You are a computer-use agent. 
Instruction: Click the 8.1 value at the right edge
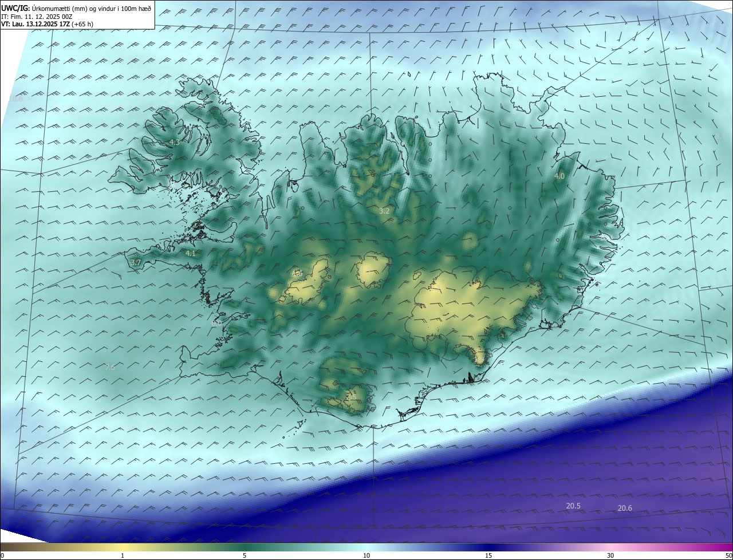(x=720, y=136)
